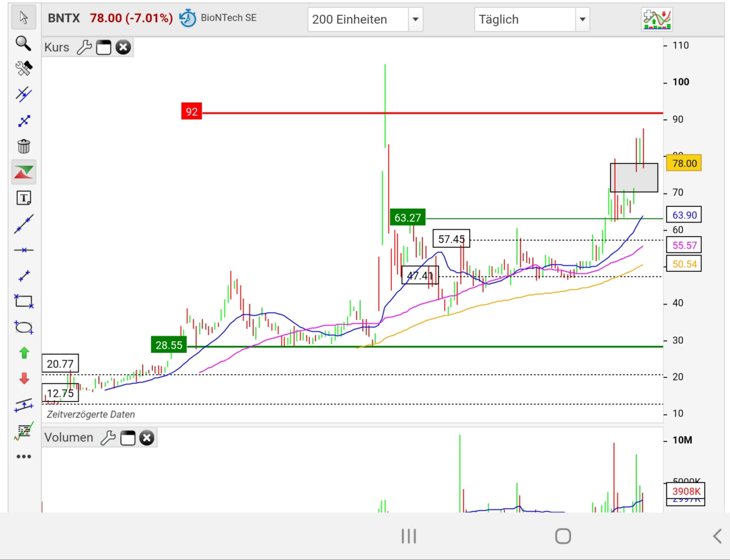
Task: Activate the magnifier zoom tool
Action: (x=24, y=43)
